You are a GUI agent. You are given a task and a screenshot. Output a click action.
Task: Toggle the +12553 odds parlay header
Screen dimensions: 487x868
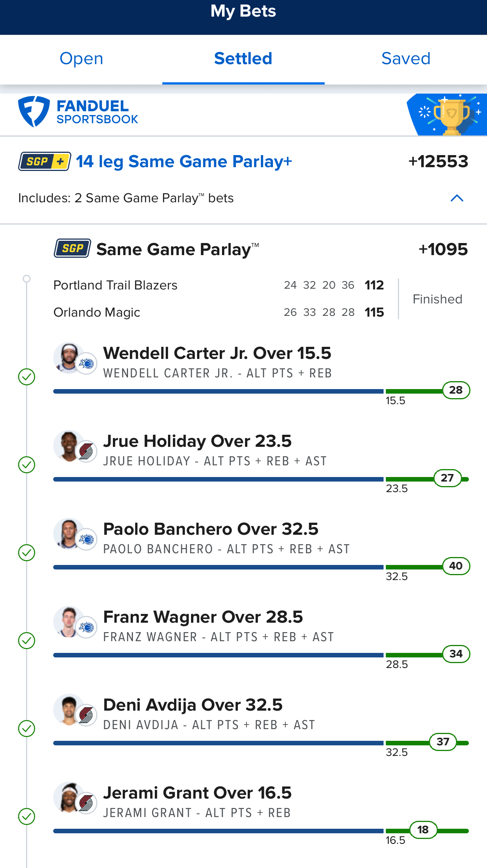[x=438, y=162]
